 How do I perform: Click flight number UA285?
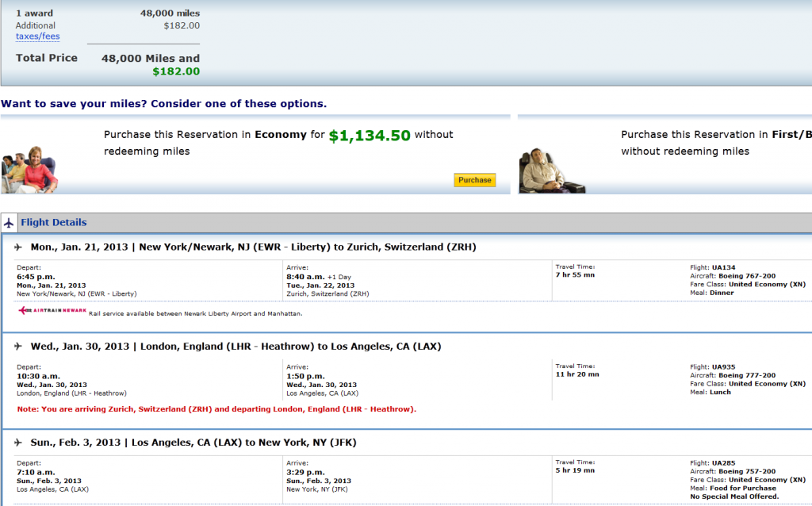pyautogui.click(x=723, y=463)
